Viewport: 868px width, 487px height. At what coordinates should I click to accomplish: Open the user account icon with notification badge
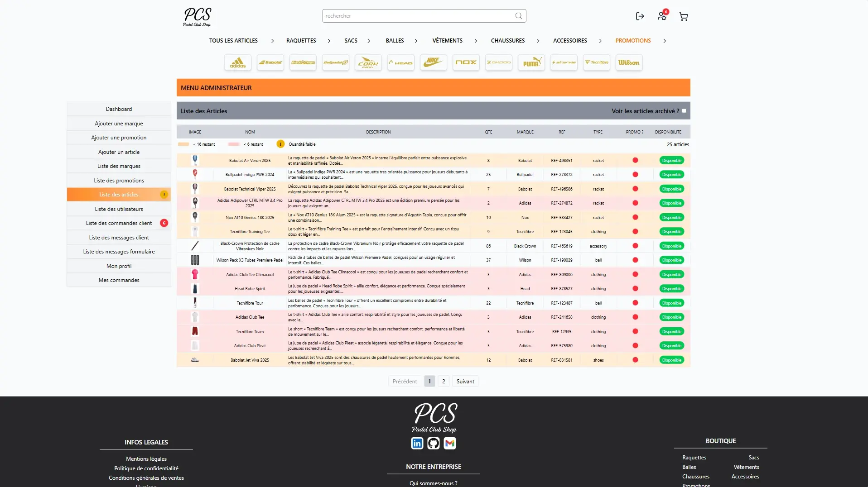(662, 16)
